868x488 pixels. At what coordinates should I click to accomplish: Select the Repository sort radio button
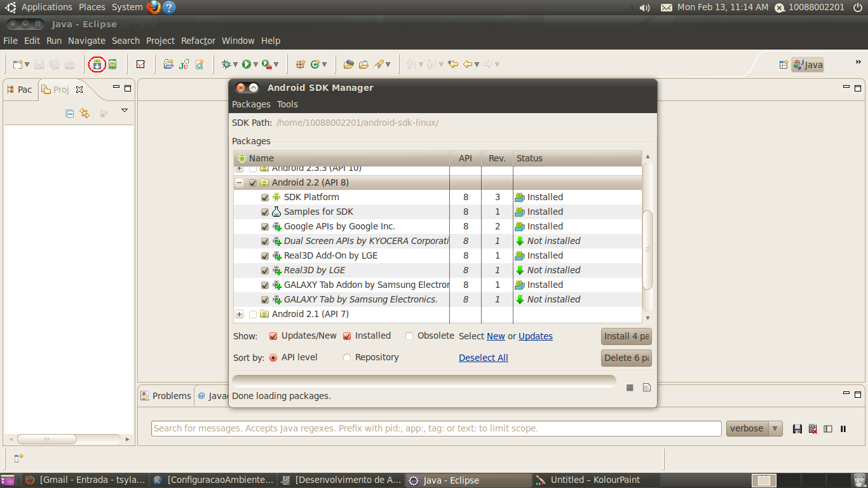(347, 358)
